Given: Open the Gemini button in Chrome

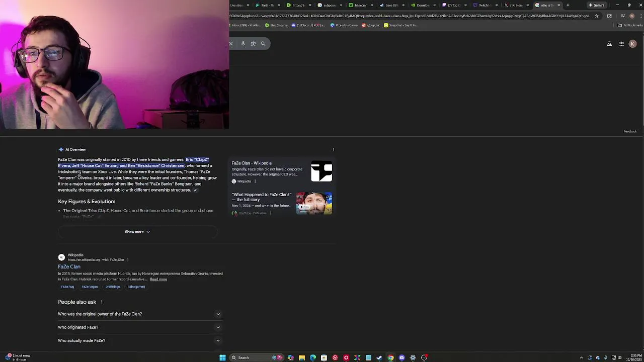Looking at the screenshot, I should coord(598,5).
